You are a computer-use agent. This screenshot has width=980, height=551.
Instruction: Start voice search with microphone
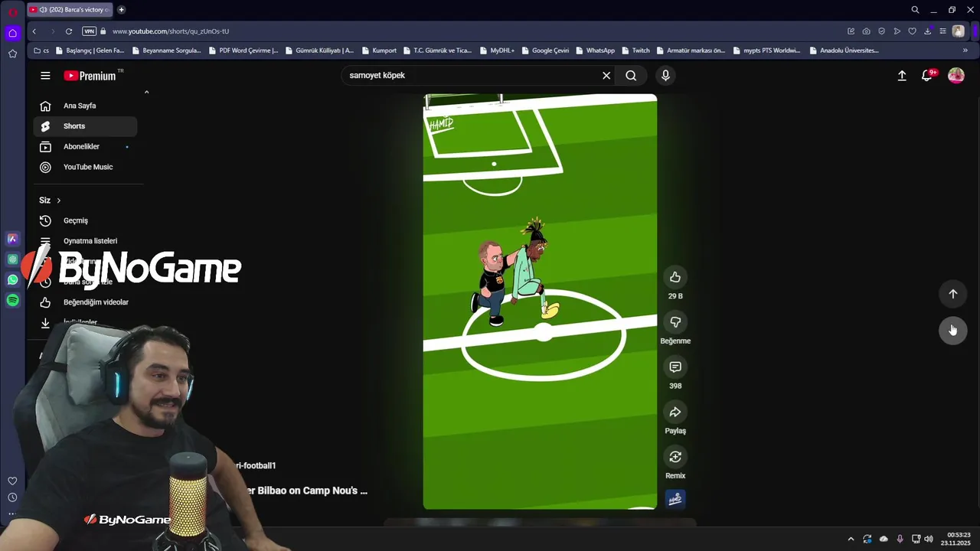(665, 75)
